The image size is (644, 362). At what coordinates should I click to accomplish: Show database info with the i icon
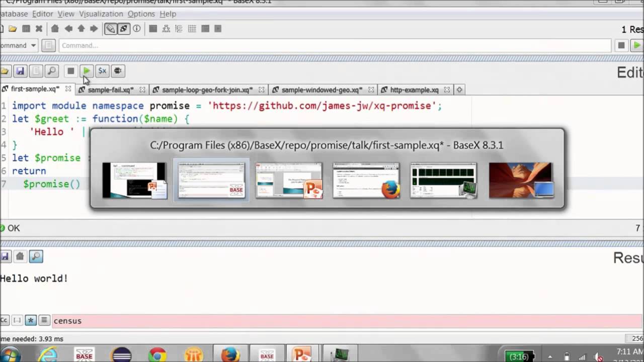pyautogui.click(x=136, y=29)
